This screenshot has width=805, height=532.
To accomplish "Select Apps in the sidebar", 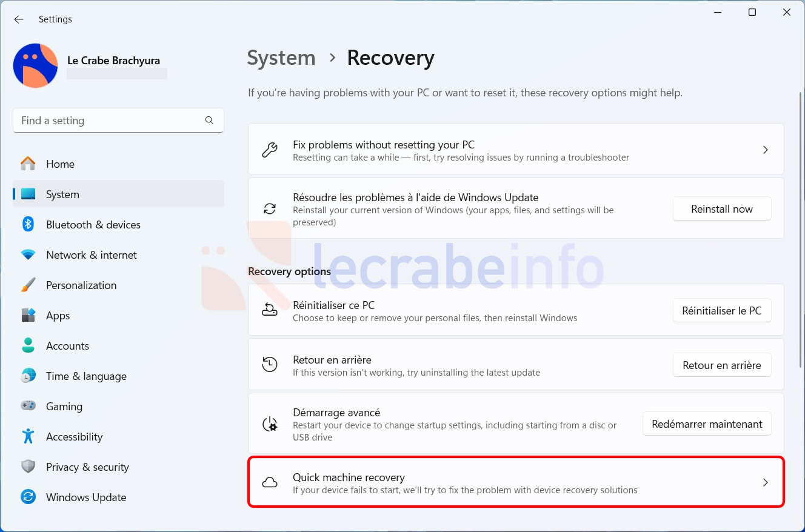I will (118, 315).
